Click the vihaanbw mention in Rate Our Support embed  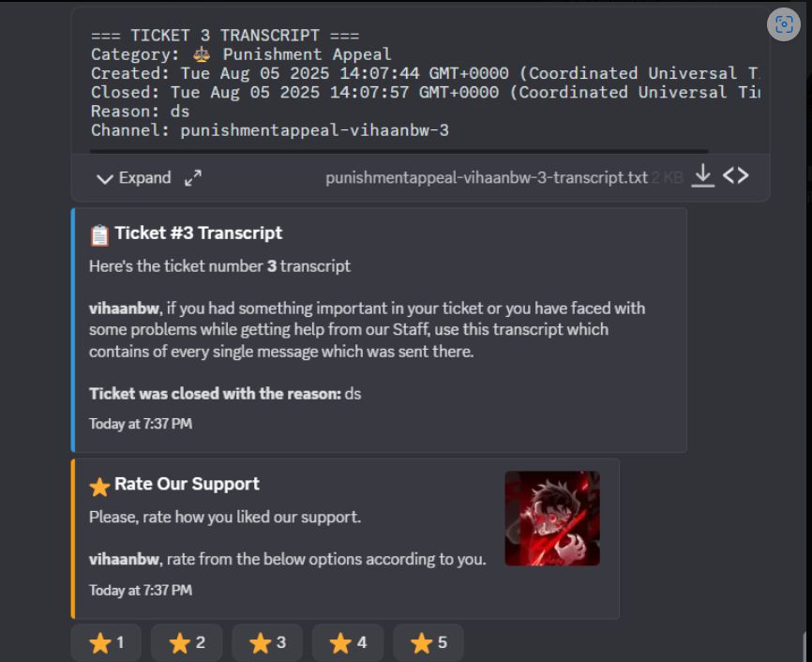click(x=123, y=559)
